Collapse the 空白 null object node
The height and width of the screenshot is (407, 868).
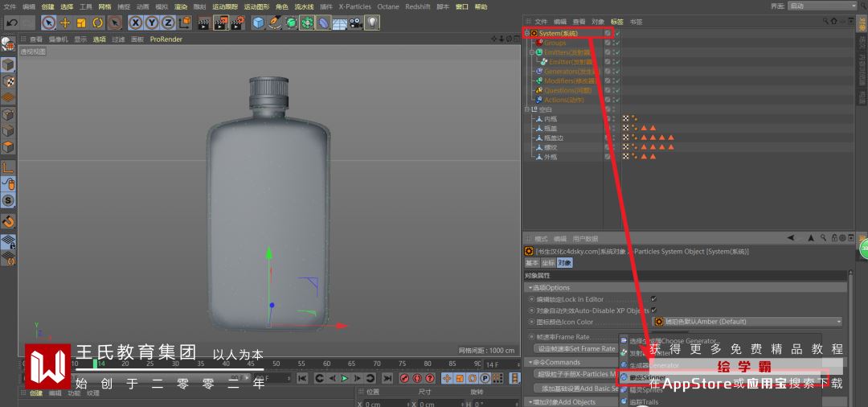pyautogui.click(x=527, y=109)
